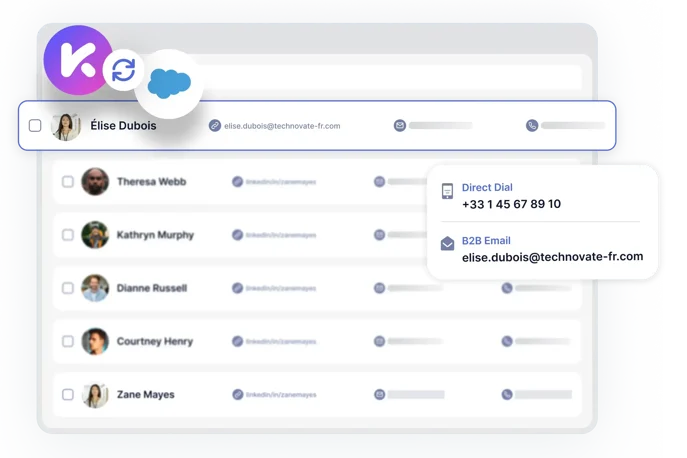Click the empty search bar above the list
This screenshot has width=687, height=458.
click(389, 77)
